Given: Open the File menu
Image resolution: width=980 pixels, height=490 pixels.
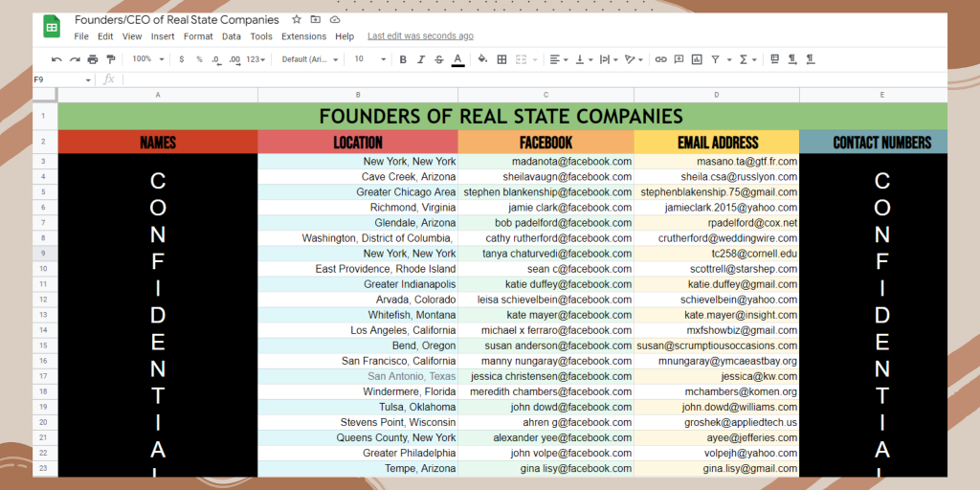Looking at the screenshot, I should click(81, 36).
